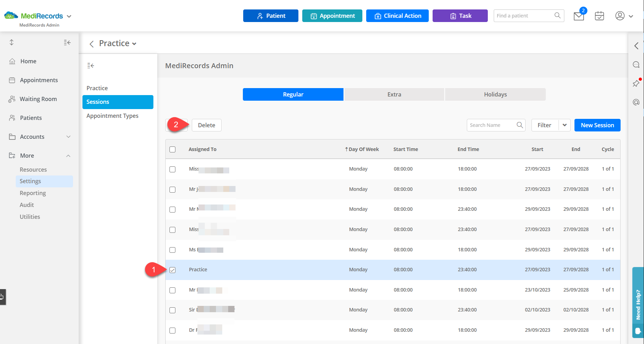The image size is (644, 344).
Task: Click the Appointments calendar sidebar icon
Action: pos(12,80)
